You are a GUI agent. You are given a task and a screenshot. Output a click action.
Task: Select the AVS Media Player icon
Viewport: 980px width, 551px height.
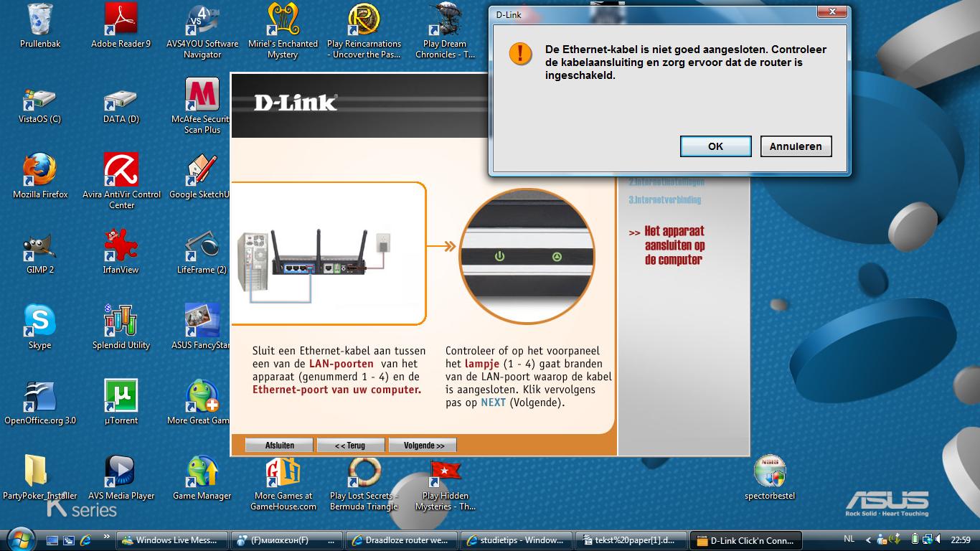(121, 479)
